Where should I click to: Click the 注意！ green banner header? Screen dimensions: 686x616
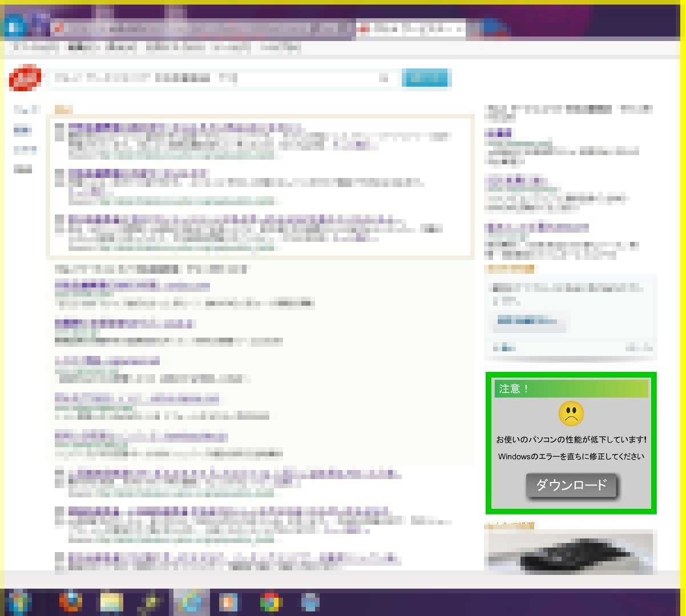click(x=571, y=389)
